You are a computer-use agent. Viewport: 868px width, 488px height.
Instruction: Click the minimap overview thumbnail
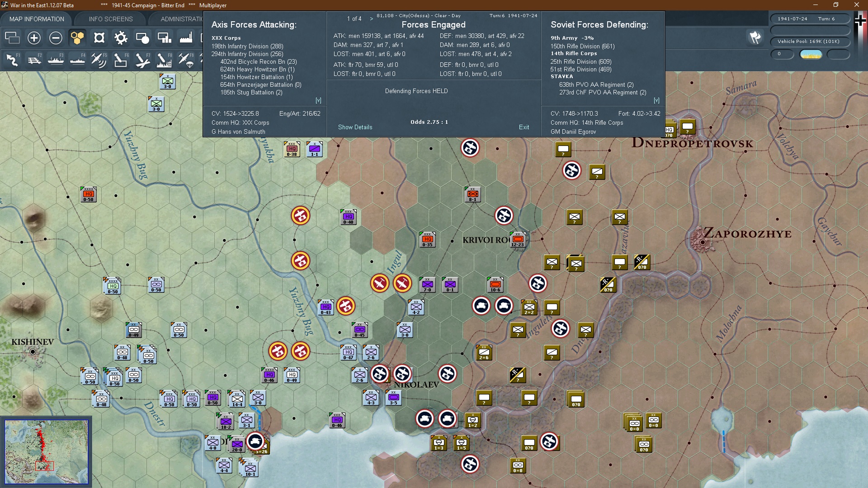pyautogui.click(x=47, y=452)
